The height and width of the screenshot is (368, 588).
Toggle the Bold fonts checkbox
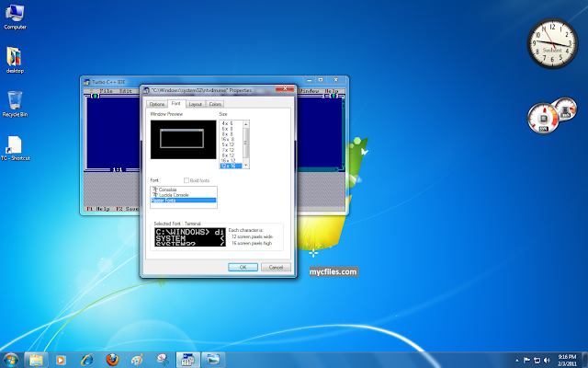(187, 180)
